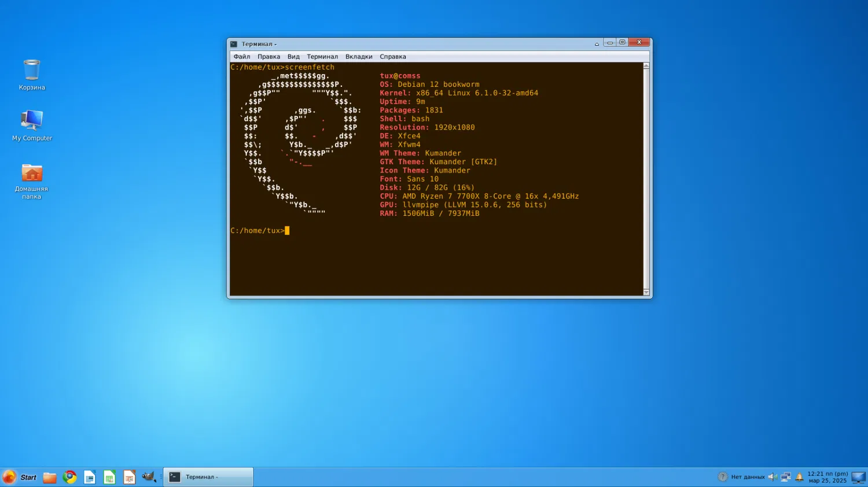Click the terminal scrollbar up arrow
Image resolution: width=868 pixels, height=487 pixels.
646,66
